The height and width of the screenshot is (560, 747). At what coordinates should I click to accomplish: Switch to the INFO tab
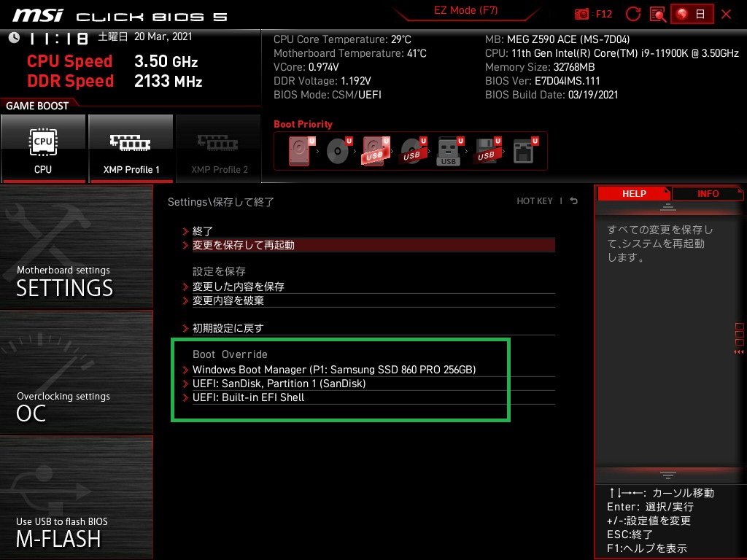(x=708, y=193)
